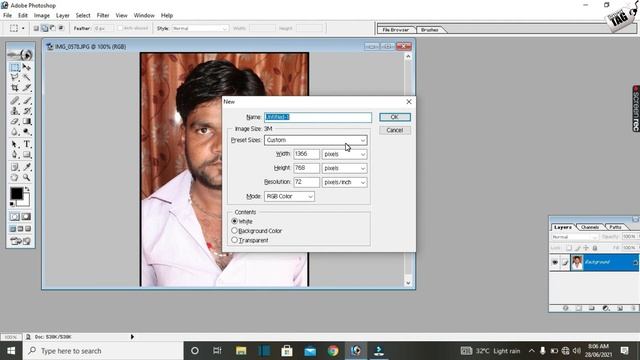Select the Slice tool
This screenshot has height=360, width=640.
click(27, 88)
